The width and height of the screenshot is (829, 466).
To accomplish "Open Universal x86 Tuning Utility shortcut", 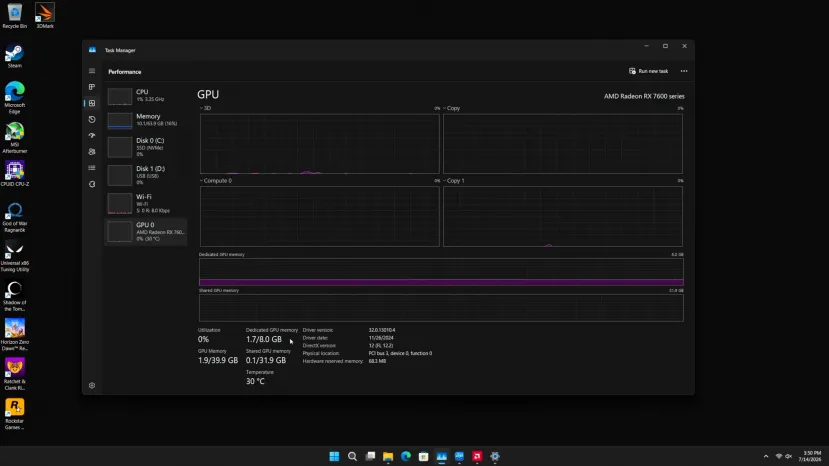I will [14, 257].
